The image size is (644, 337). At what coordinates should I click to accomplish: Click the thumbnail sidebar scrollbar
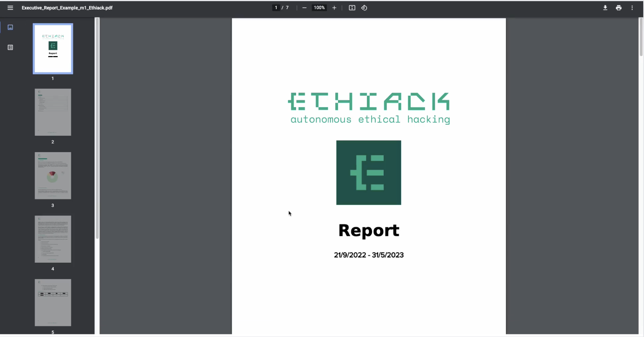pos(97,128)
